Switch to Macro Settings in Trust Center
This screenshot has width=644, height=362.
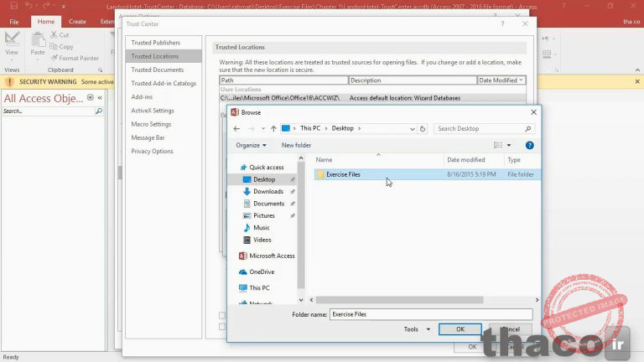pyautogui.click(x=151, y=124)
